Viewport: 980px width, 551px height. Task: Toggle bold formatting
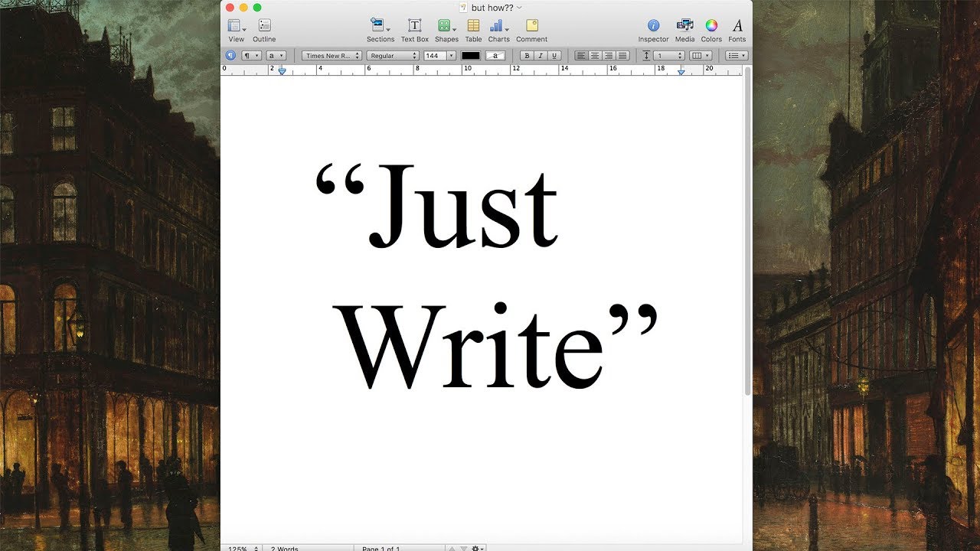pyautogui.click(x=527, y=56)
